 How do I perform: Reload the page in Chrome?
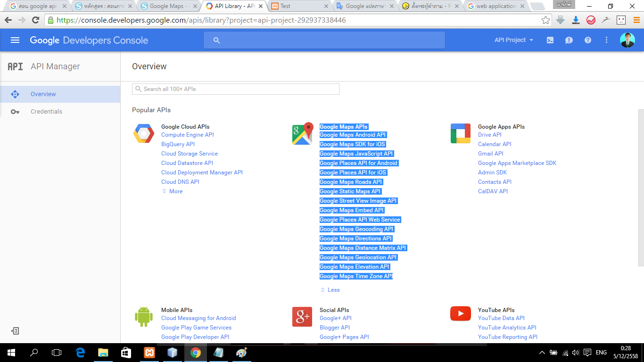point(35,20)
